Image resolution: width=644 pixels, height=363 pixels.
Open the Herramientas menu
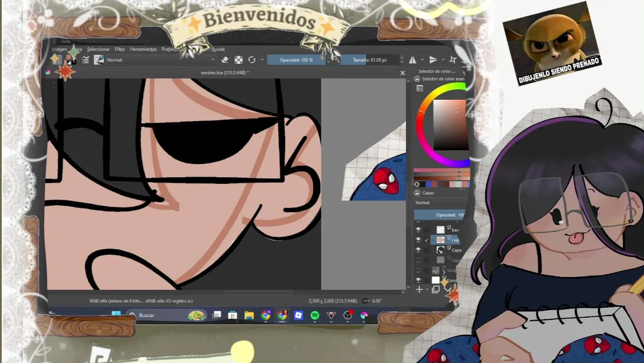(143, 49)
